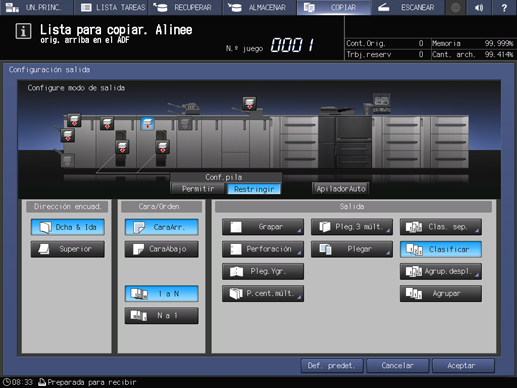Choose Superior binding direction
This screenshot has width=517, height=388.
(68, 249)
